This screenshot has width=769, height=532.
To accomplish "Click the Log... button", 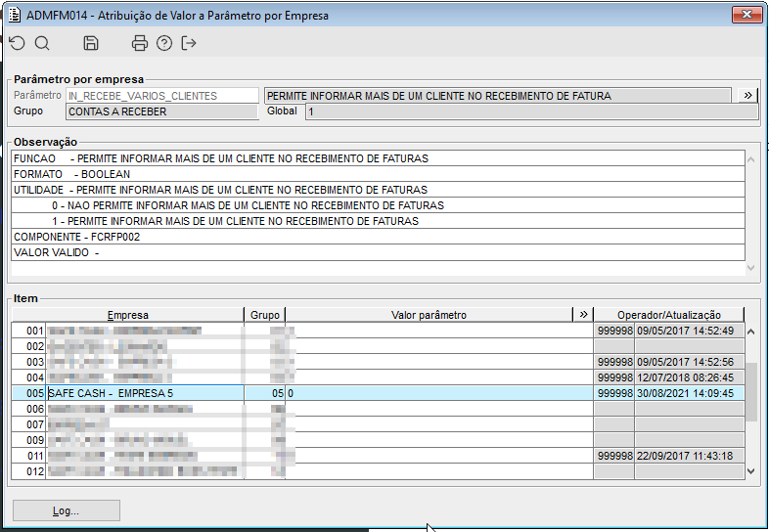I will 67,510.
